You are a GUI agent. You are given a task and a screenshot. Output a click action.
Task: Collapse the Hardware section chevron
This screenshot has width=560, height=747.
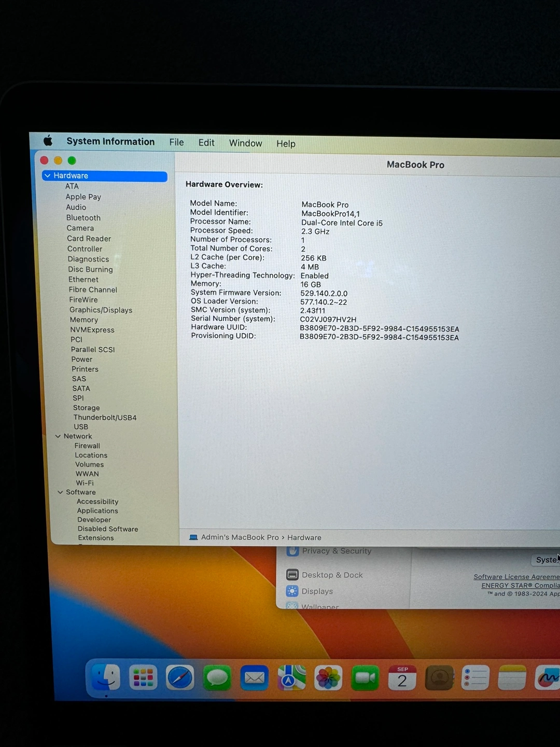click(48, 176)
